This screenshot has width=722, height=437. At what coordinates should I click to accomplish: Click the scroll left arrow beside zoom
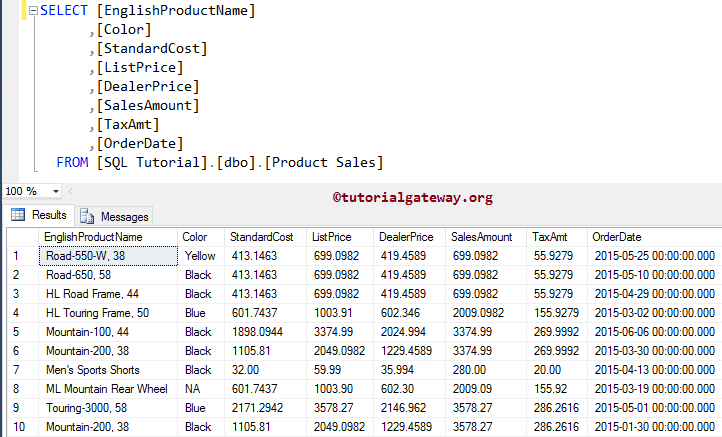click(x=70, y=191)
